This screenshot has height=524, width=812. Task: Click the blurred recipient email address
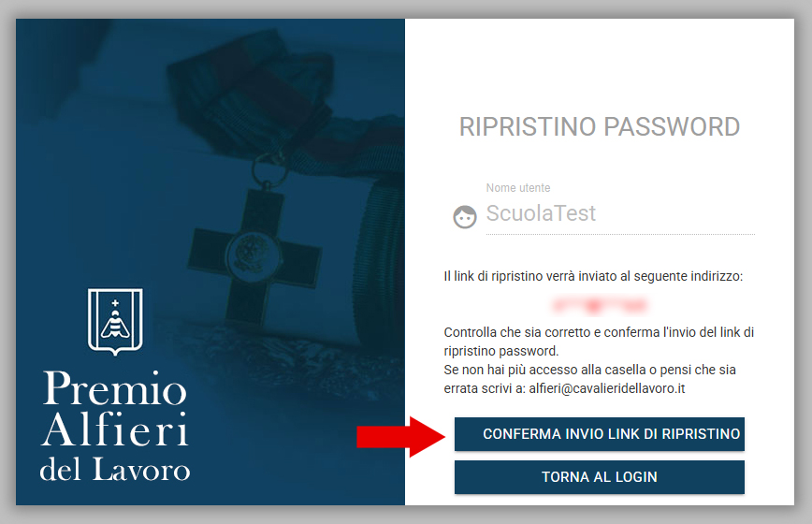599,305
